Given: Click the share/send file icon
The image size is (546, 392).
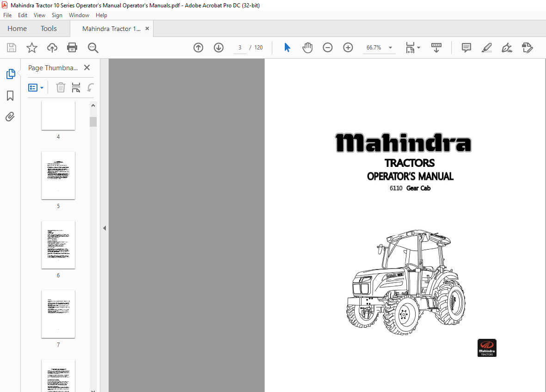Looking at the screenshot, I should point(527,48).
